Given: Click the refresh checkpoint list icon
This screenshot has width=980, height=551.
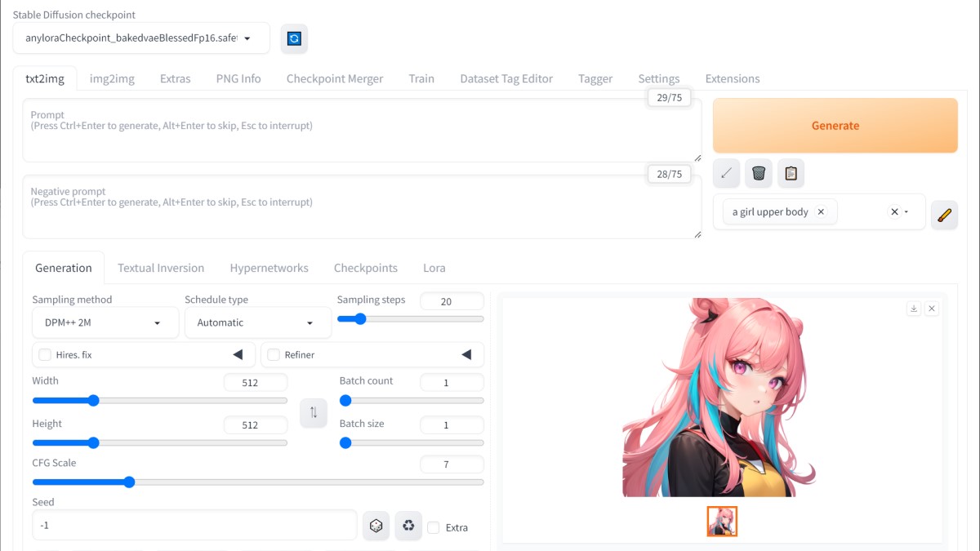Looking at the screenshot, I should [294, 38].
